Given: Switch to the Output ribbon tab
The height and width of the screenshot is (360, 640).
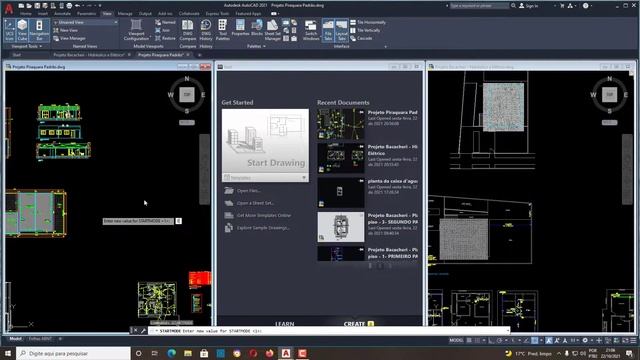Looking at the screenshot, I should 145,13.
